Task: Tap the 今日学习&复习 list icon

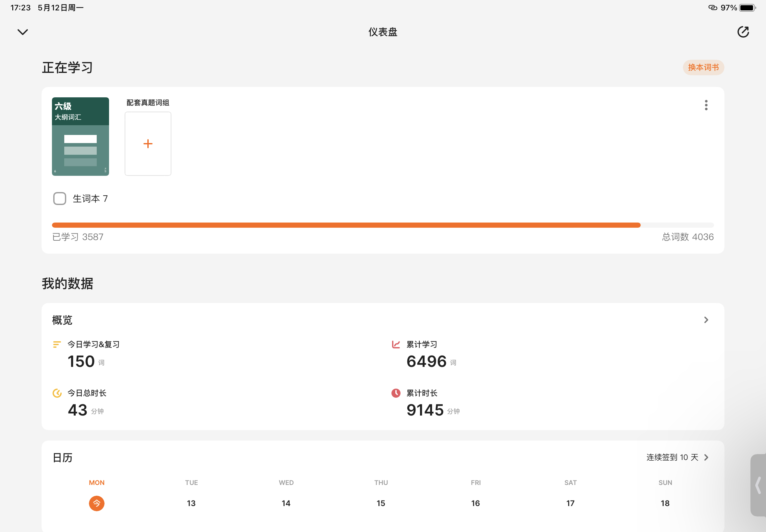Action: 57,344
